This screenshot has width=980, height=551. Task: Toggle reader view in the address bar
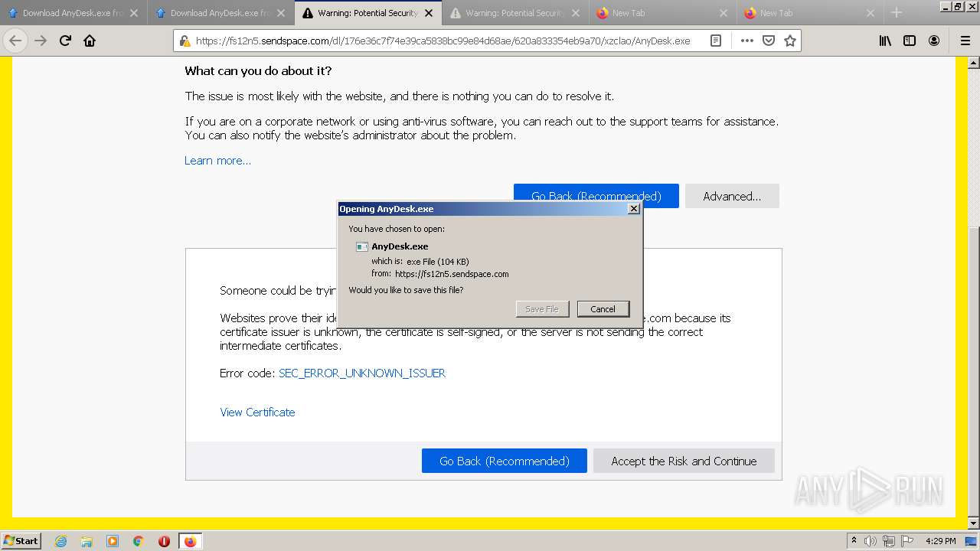tap(716, 41)
